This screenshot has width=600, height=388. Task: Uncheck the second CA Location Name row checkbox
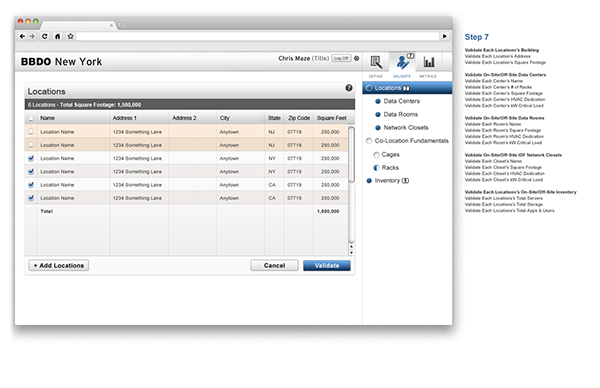tap(31, 198)
